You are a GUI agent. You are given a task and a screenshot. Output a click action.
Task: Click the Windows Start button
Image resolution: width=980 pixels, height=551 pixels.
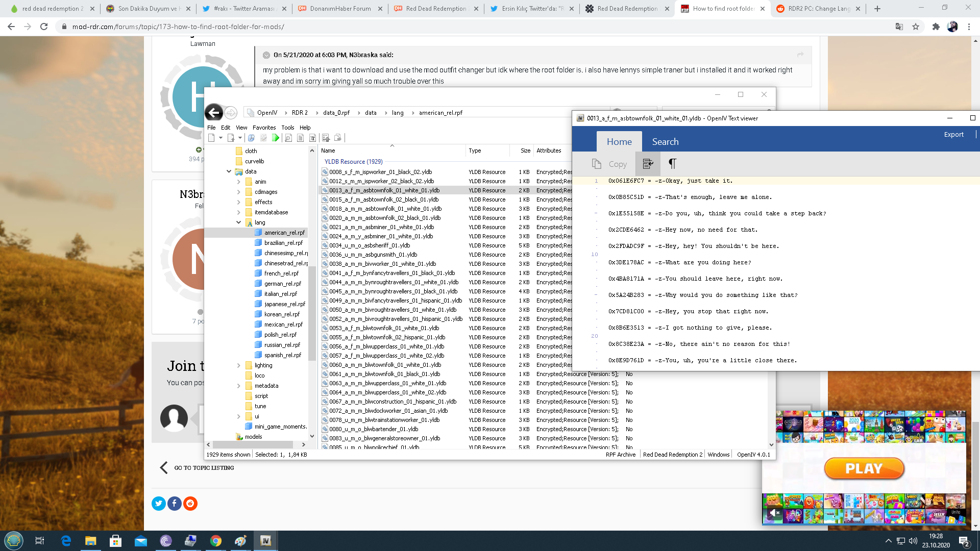pyautogui.click(x=14, y=541)
